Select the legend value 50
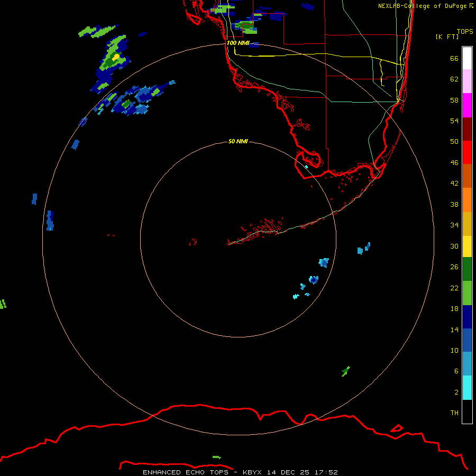 coord(454,142)
